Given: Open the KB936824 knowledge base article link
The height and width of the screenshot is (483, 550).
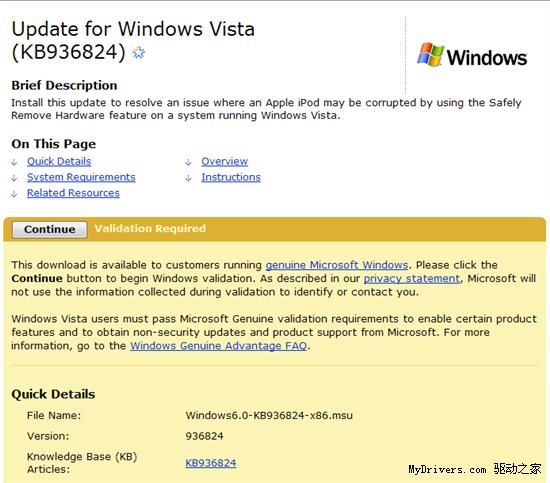Looking at the screenshot, I should tap(210, 463).
